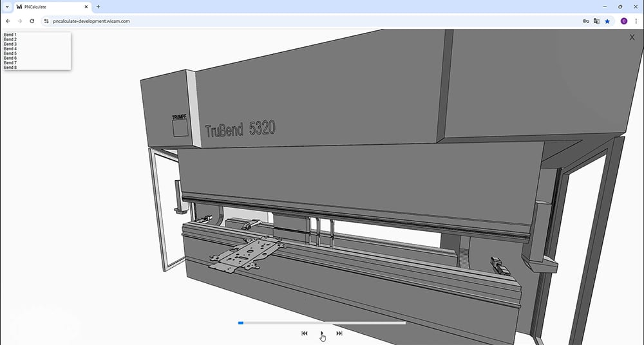Open a new browser tab

tap(98, 6)
